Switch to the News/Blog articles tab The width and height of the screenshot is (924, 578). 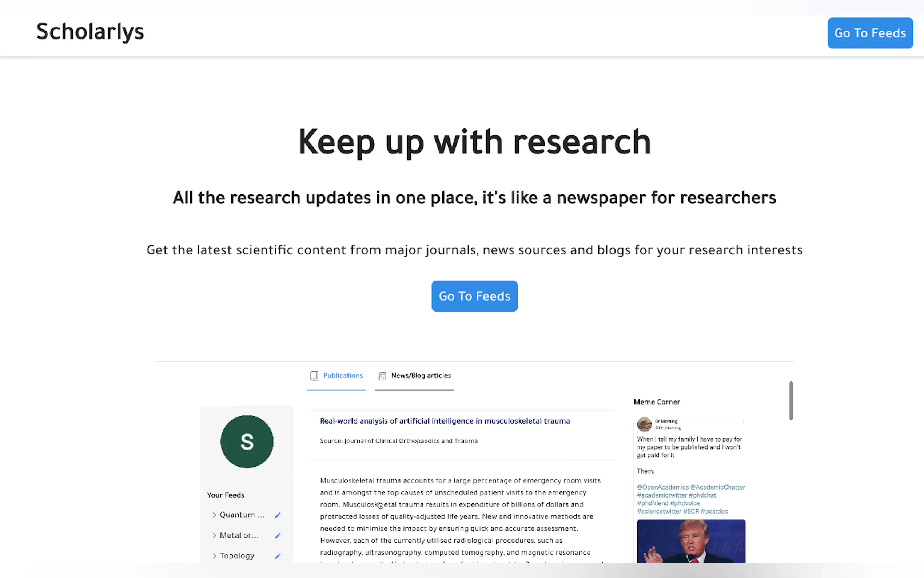pos(421,376)
